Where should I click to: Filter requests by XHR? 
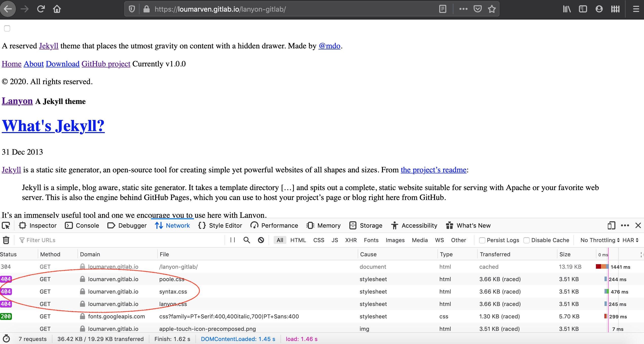[351, 240]
